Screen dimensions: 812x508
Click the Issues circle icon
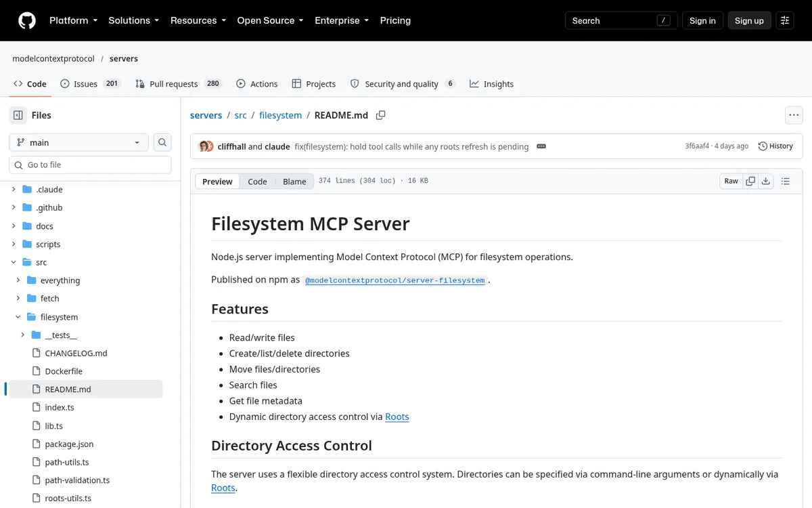(65, 84)
